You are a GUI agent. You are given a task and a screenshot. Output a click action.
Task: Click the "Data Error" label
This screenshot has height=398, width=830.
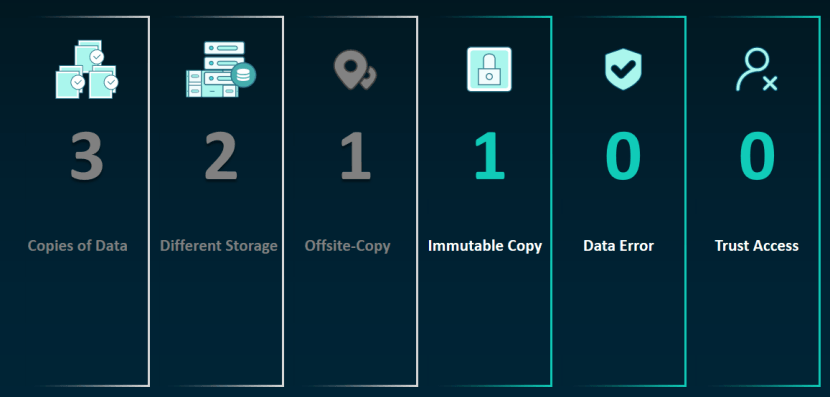coord(618,246)
